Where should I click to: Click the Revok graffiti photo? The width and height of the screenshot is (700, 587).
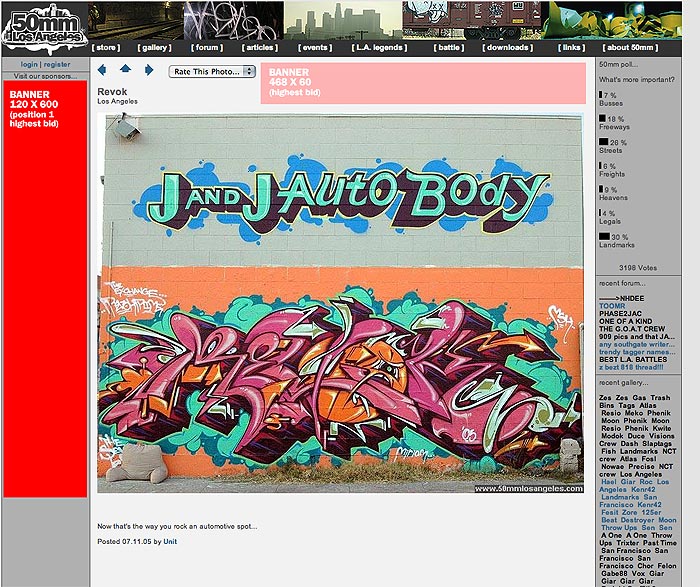coord(340,303)
